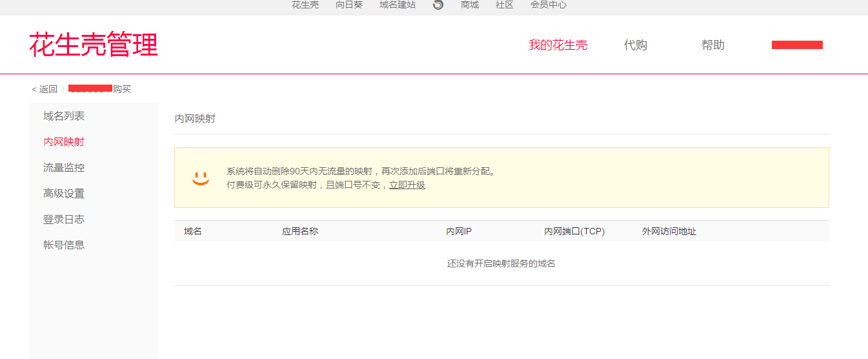868x359 pixels.
Task: Visit the 社区 community link
Action: [x=504, y=5]
